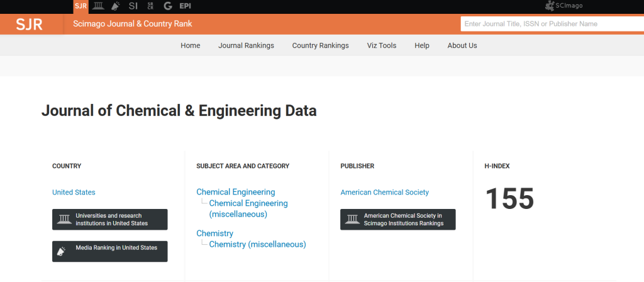This screenshot has height=282, width=644.
Task: Click the SJR logo in orange header
Action: point(29,25)
